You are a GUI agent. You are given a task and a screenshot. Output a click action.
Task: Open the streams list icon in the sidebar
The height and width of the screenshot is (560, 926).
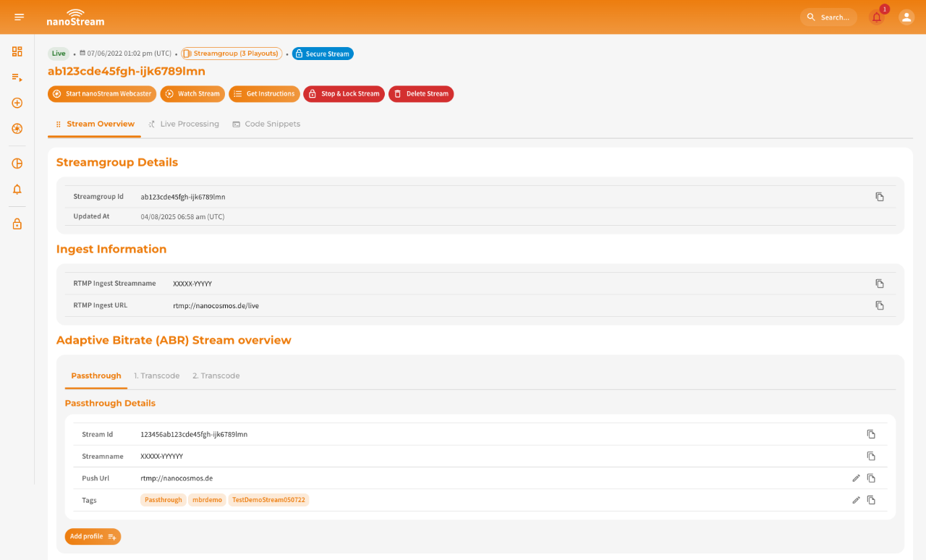point(17,77)
